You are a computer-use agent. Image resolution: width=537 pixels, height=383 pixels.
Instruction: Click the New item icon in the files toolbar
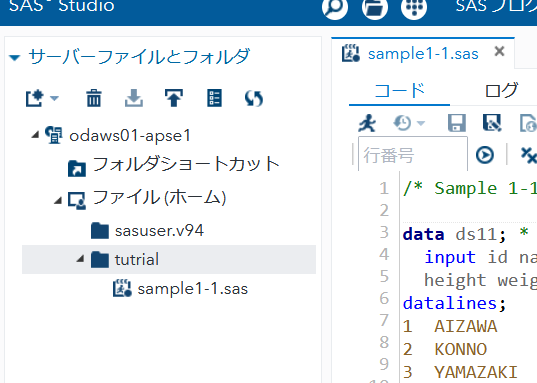click(x=35, y=99)
